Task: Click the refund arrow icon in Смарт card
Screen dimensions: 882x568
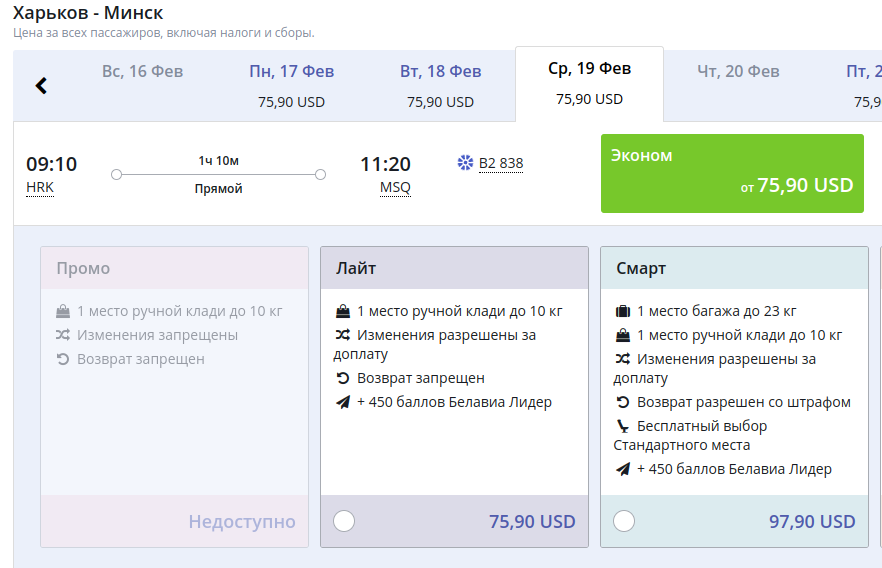Action: click(623, 403)
